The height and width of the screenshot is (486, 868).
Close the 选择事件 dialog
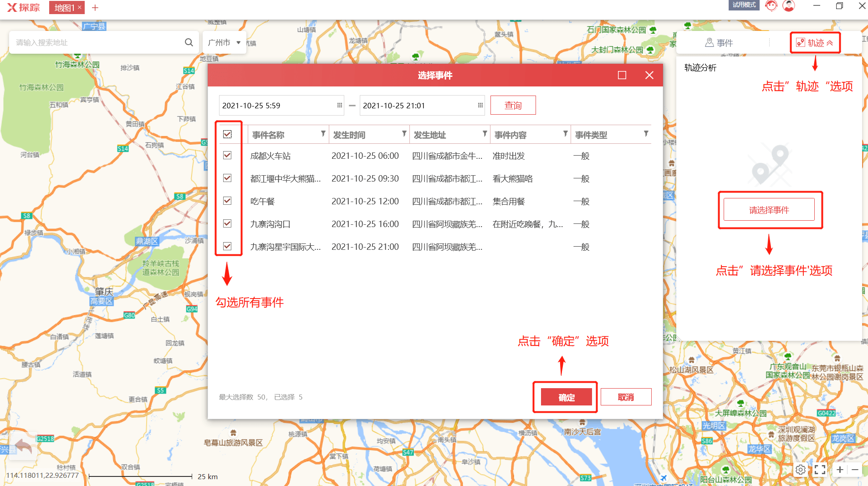pyautogui.click(x=649, y=75)
